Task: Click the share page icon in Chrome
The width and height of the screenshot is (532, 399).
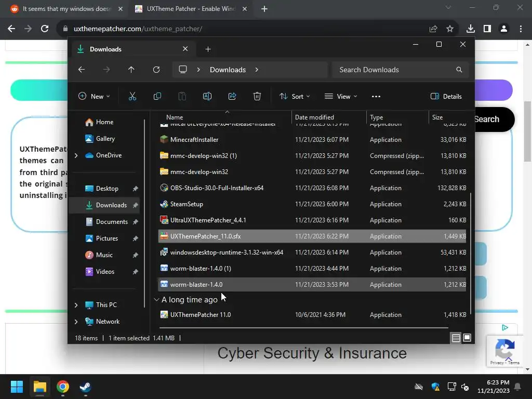Action: [x=433, y=29]
